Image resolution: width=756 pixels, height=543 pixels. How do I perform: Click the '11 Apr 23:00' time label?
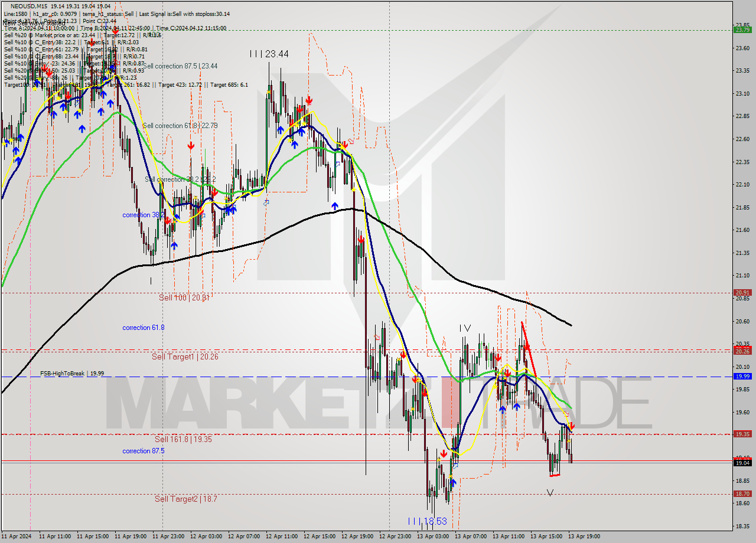click(169, 537)
